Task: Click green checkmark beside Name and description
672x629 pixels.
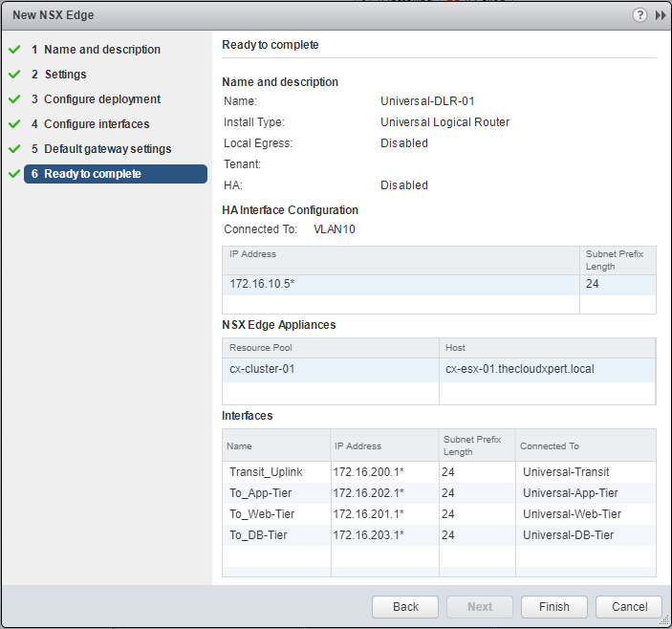Action: (13, 50)
